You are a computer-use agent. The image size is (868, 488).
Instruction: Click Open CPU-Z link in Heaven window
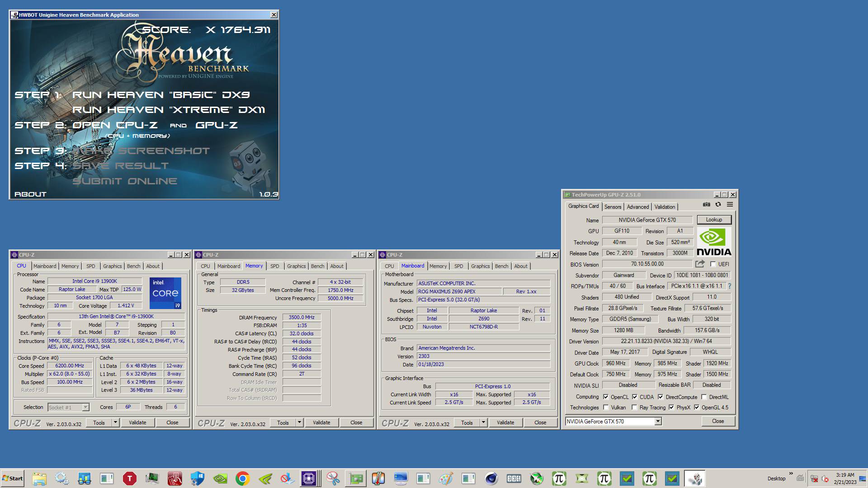point(115,125)
